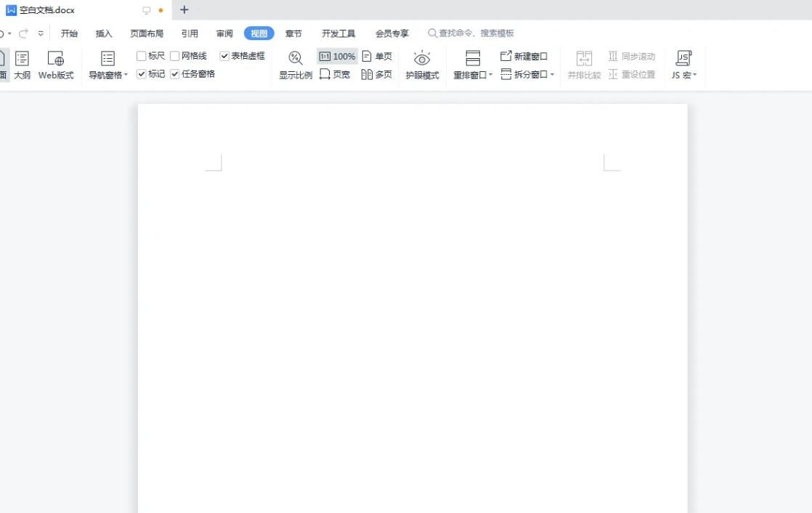This screenshot has width=812, height=513.
Task: Expand the 导航窗格 navigation pane dropdown
Action: coord(126,75)
